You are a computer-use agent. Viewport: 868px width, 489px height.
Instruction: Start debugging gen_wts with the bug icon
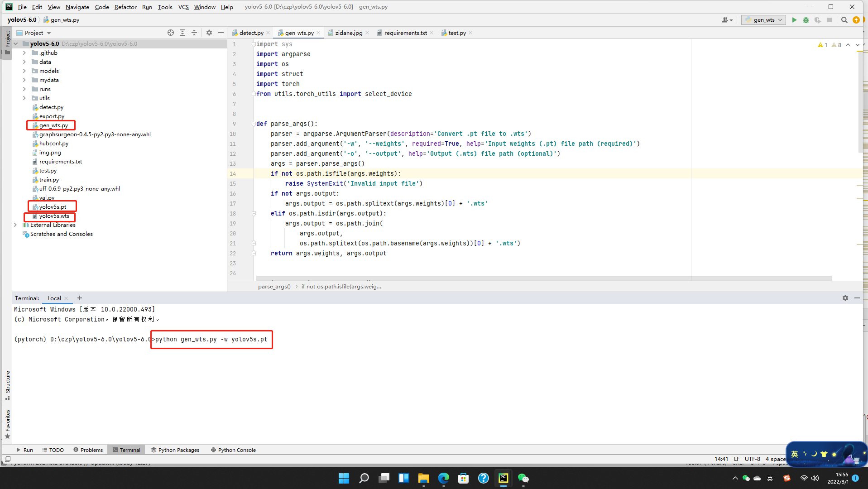pyautogui.click(x=806, y=20)
